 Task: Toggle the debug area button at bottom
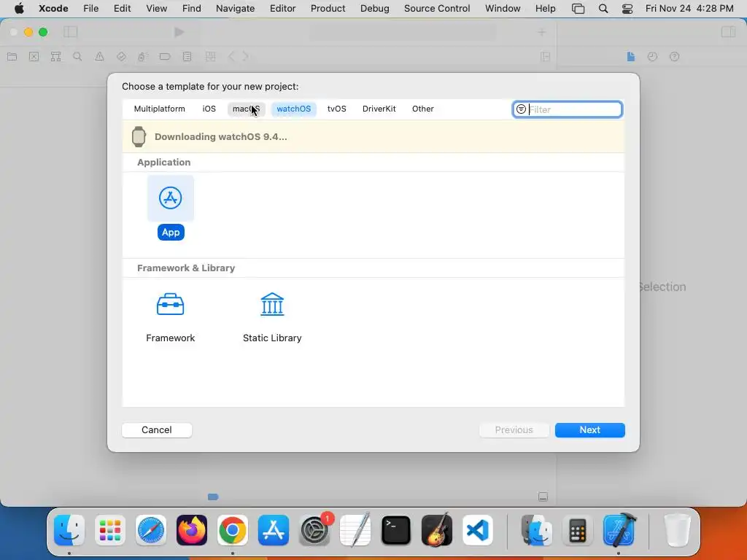[543, 497]
